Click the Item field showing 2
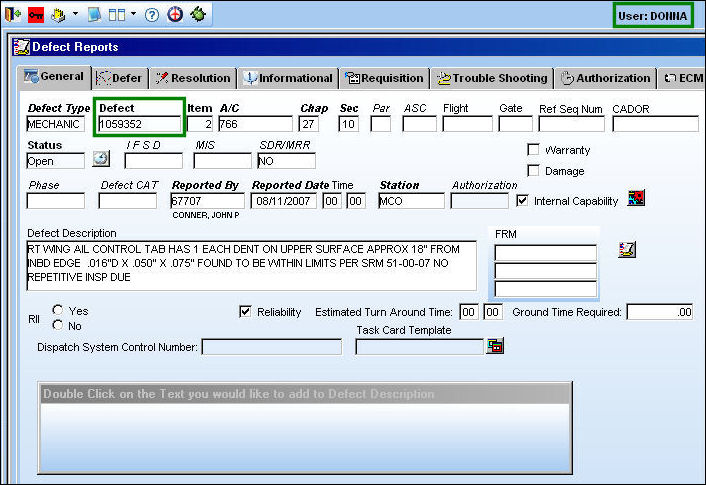Screen dimensions: 706x485 [x=199, y=124]
